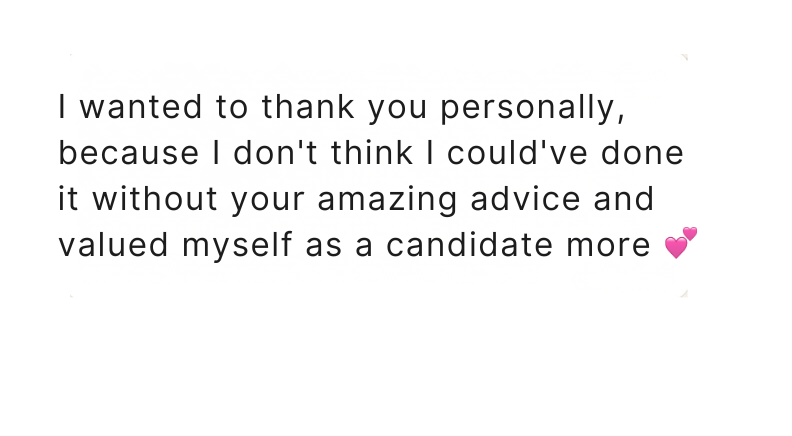Screen dimensions: 792x436
Task: Click the word "done" ending second line
Action: [x=642, y=153]
